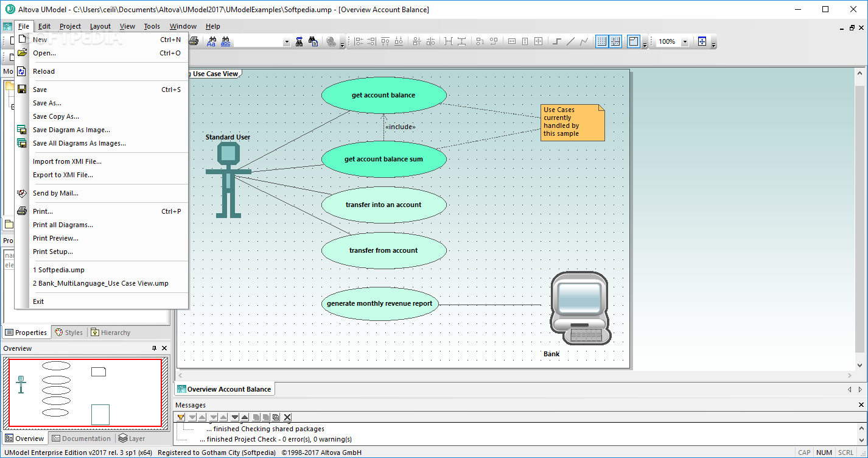868x458 pixels.
Task: Open the Tools menu
Action: click(152, 26)
